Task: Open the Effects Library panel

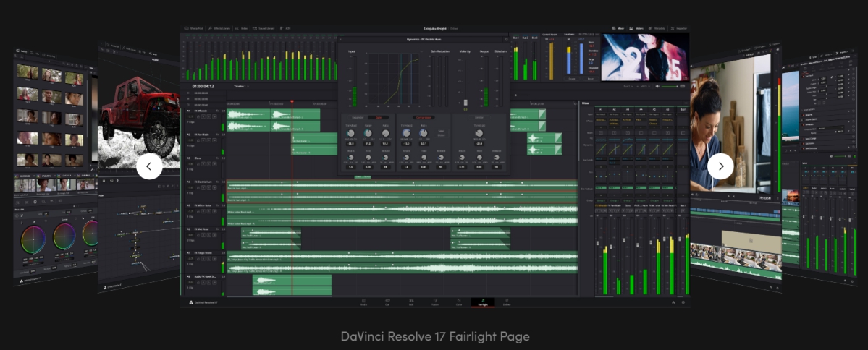Action: tap(218, 29)
